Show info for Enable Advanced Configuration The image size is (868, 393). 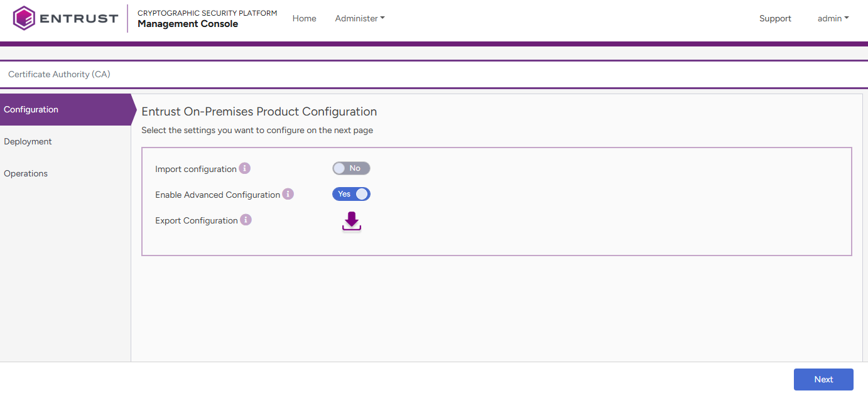[288, 194]
